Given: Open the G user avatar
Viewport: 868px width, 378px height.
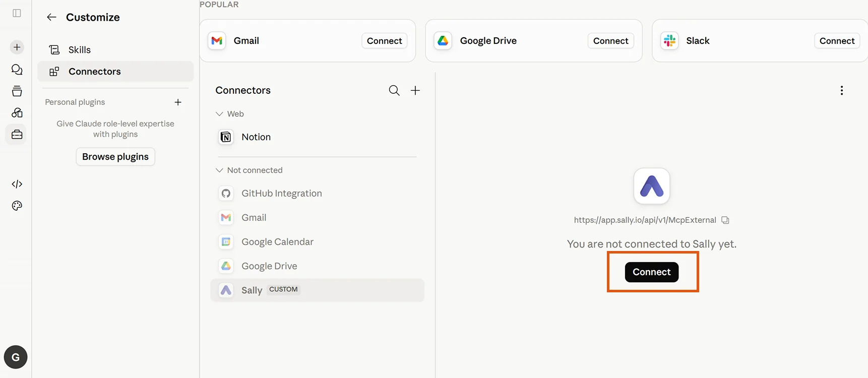Looking at the screenshot, I should 16,357.
